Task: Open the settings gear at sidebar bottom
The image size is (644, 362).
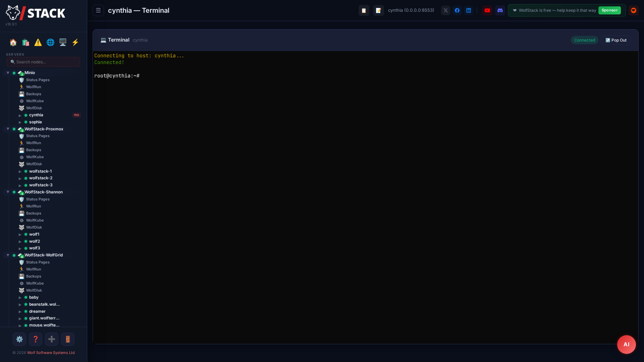Action: tap(19, 339)
